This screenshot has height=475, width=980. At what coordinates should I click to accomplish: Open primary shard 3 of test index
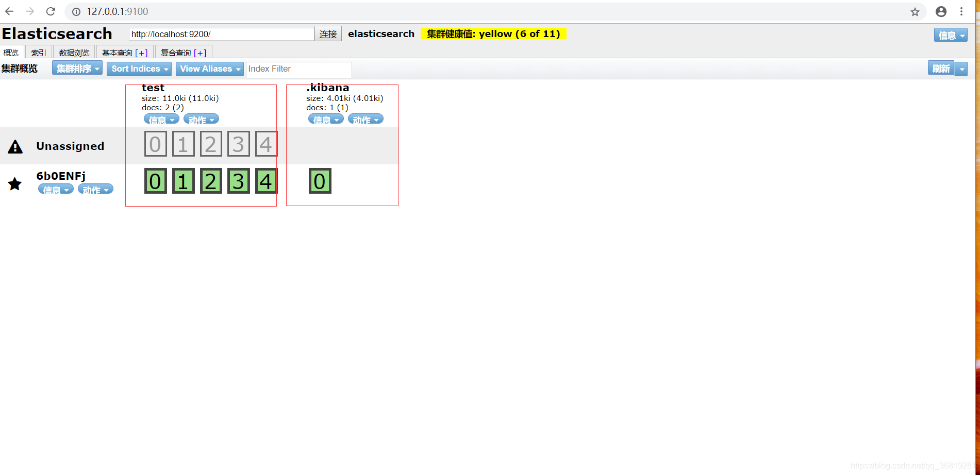238,181
